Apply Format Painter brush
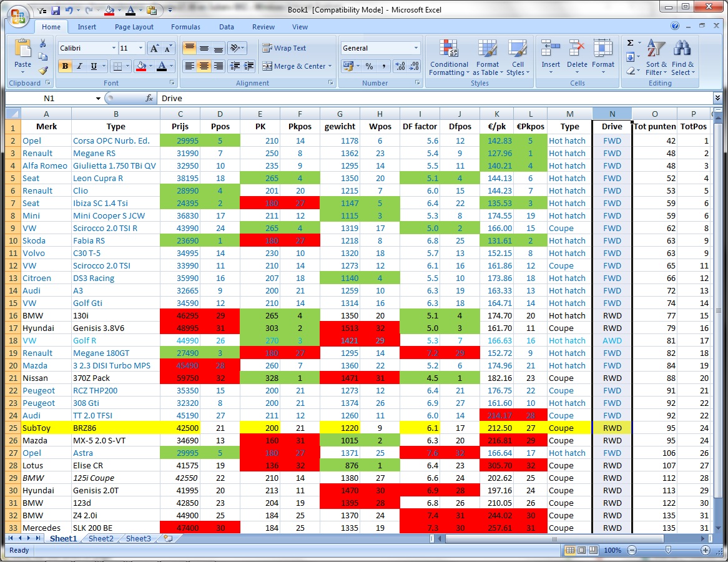The width and height of the screenshot is (728, 562). pyautogui.click(x=42, y=71)
